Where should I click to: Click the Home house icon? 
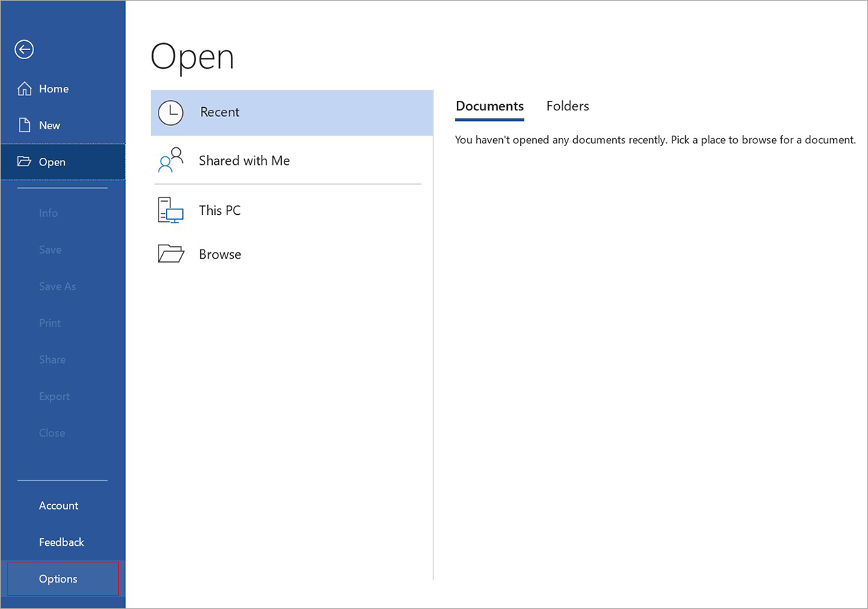point(24,89)
